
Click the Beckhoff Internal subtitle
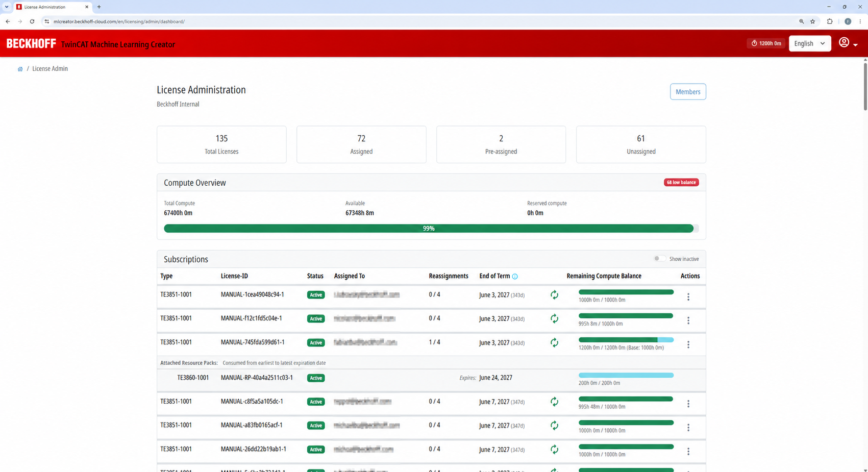click(x=178, y=104)
